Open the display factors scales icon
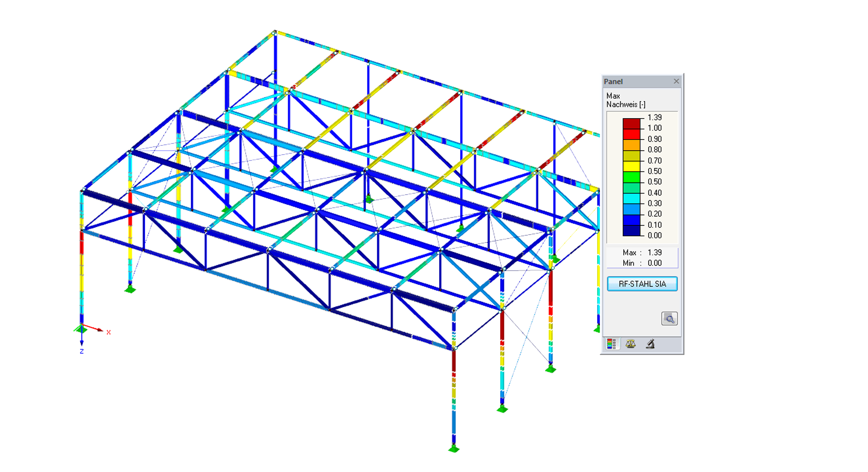The height and width of the screenshot is (472, 868). coord(630,343)
